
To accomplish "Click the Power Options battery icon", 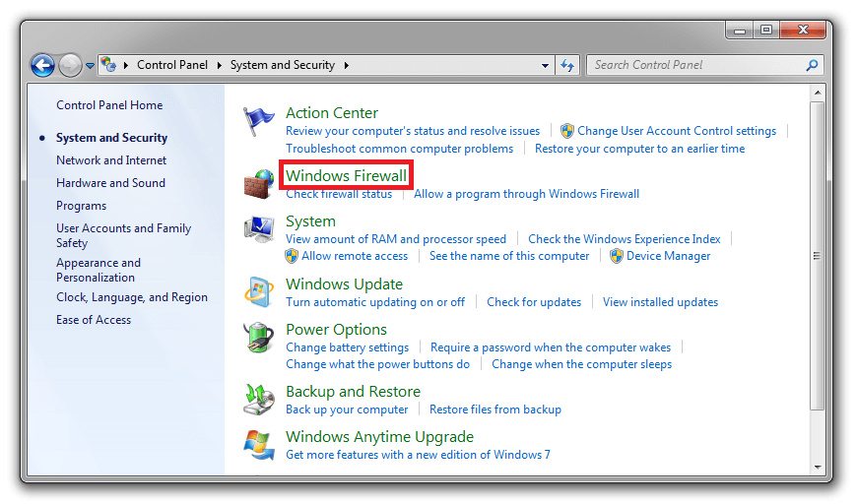I will [258, 338].
